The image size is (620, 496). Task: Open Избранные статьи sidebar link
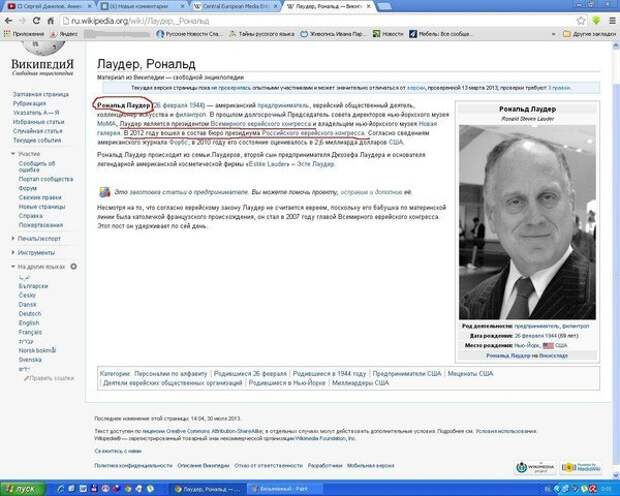click(38, 122)
